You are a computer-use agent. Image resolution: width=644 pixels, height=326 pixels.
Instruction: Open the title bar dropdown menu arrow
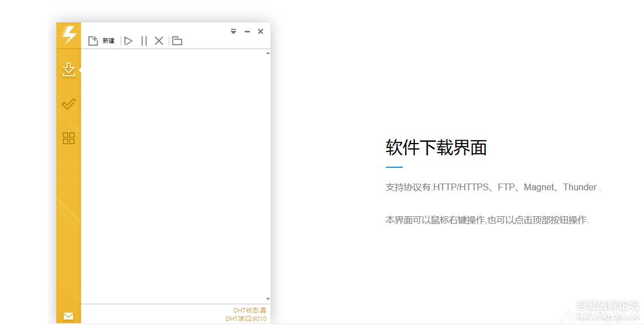pos(233,32)
